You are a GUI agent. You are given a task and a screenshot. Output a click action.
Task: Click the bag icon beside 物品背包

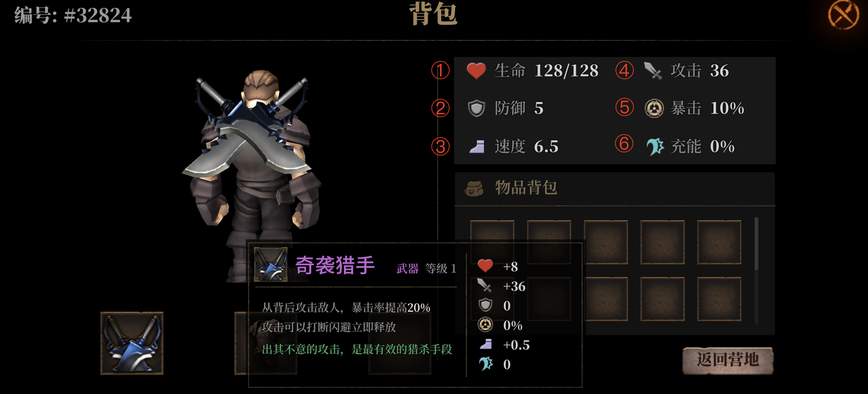click(474, 188)
